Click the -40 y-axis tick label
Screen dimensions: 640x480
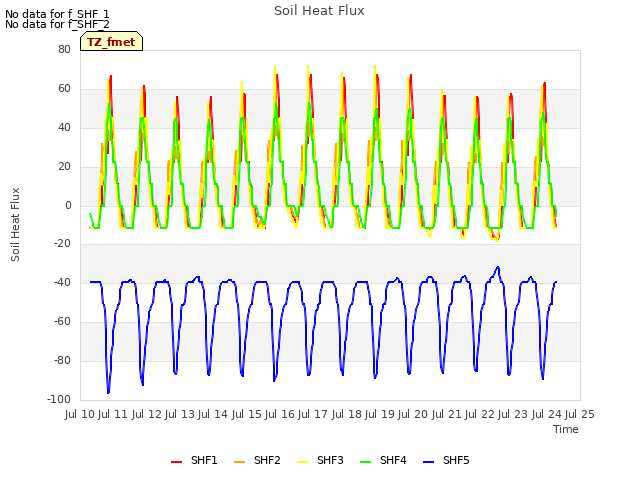point(62,282)
